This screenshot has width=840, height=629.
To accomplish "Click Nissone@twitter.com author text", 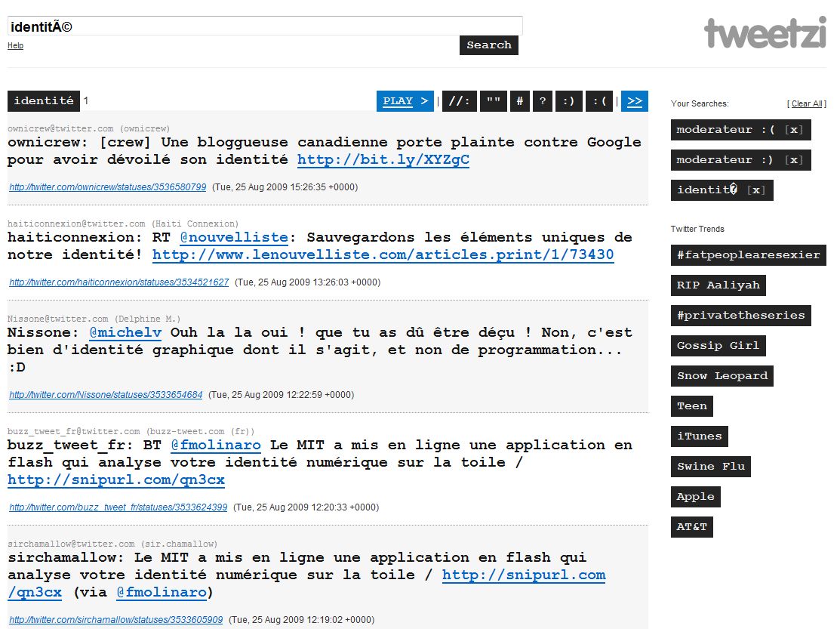I will click(58, 319).
